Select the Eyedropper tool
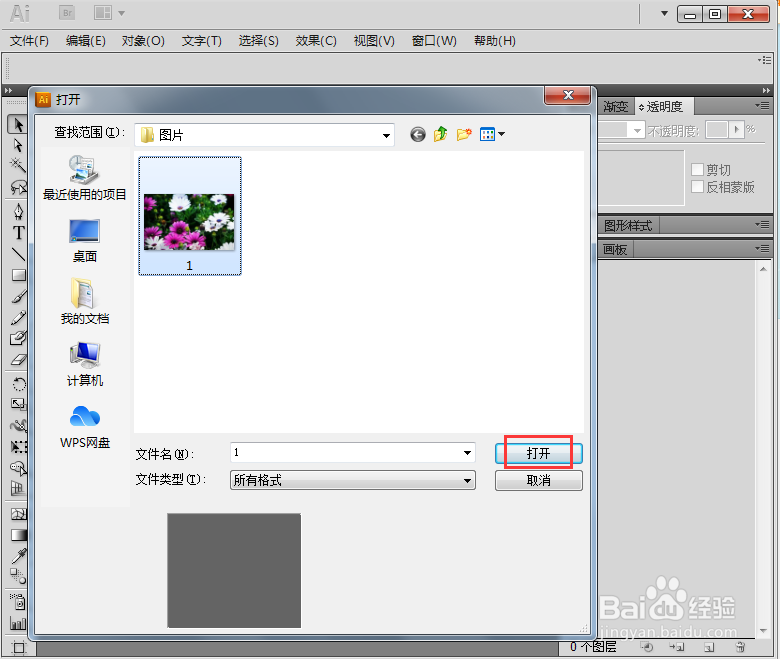Image resolution: width=780 pixels, height=659 pixels. [18, 556]
